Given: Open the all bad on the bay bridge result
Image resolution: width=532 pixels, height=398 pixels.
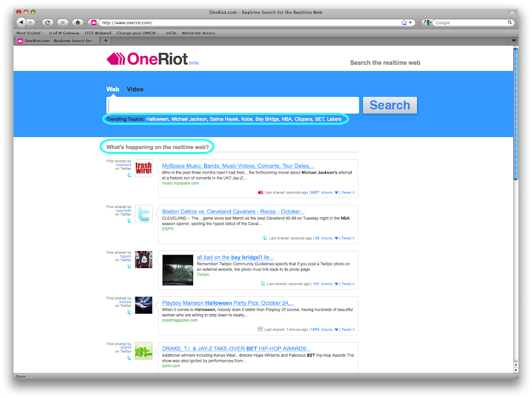Looking at the screenshot, I should tap(235, 258).
